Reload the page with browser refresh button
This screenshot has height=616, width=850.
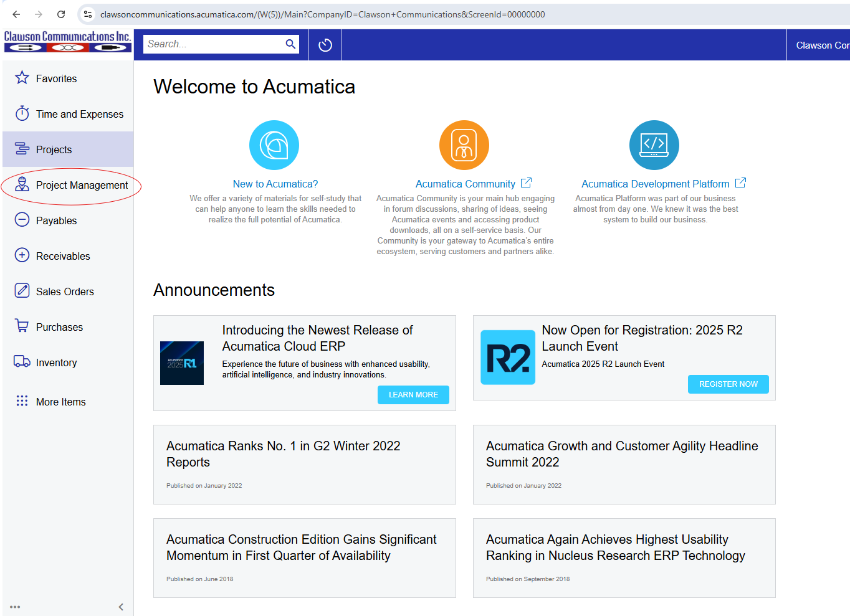[x=61, y=14]
